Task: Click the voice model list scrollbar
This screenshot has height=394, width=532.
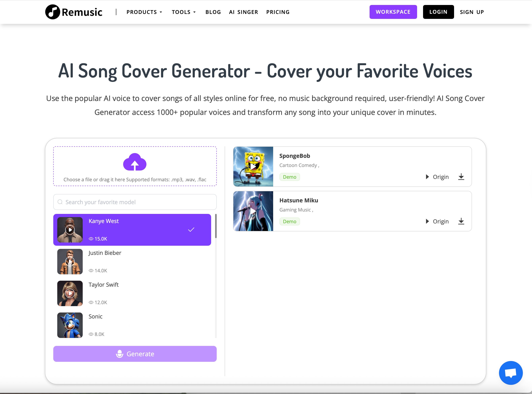Action: (216, 226)
